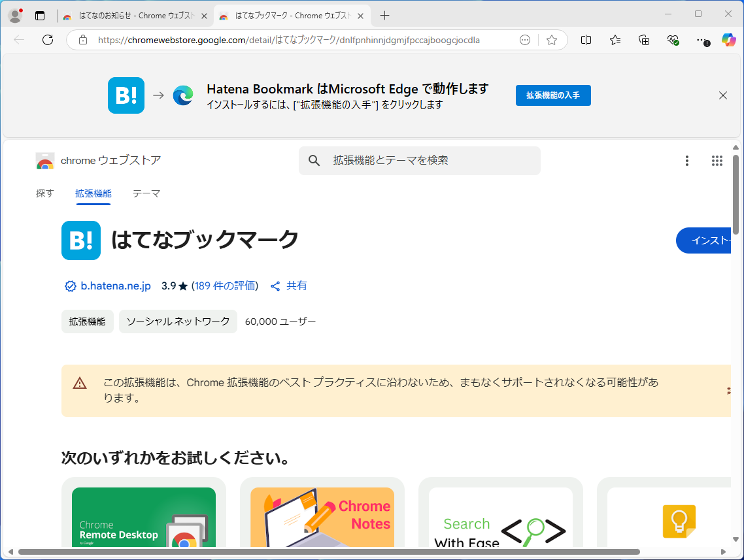The height and width of the screenshot is (560, 744).
Task: Click the favorites star in the address bar
Action: click(552, 40)
